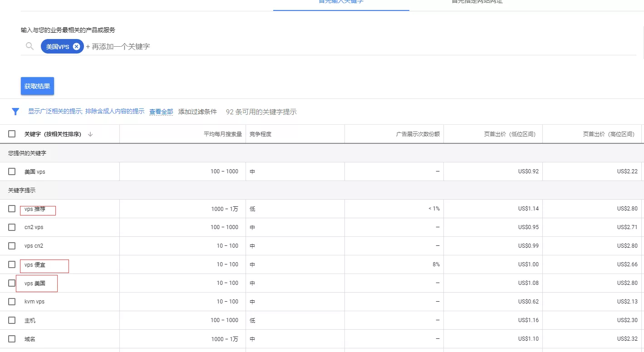The width and height of the screenshot is (644, 352).
Task: Check the 主机 row checkbox
Action: coord(12,320)
